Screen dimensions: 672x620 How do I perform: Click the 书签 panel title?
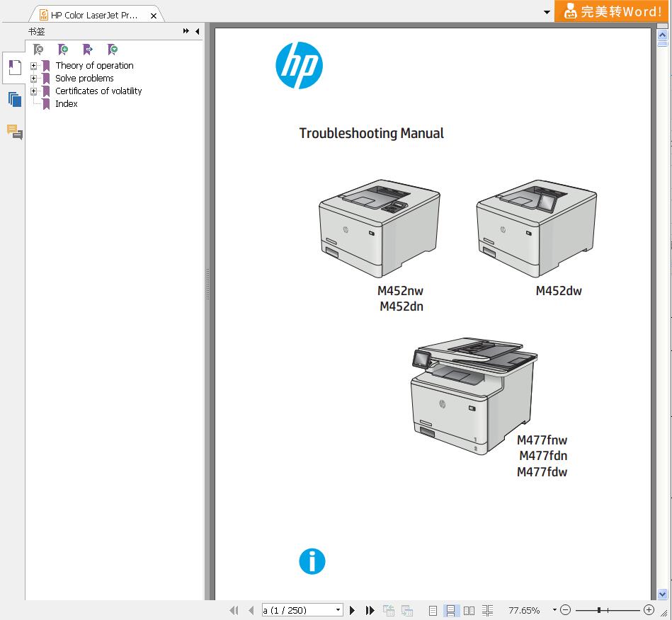36,31
